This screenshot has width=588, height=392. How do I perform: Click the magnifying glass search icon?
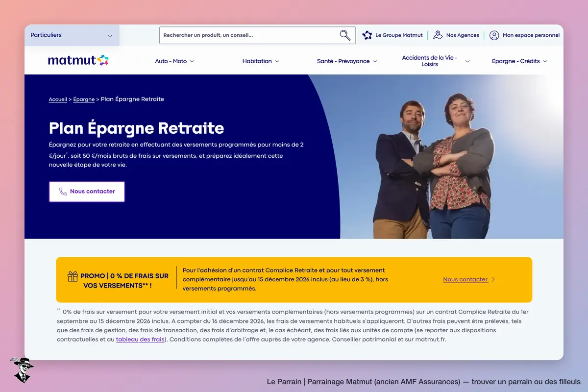(x=345, y=35)
